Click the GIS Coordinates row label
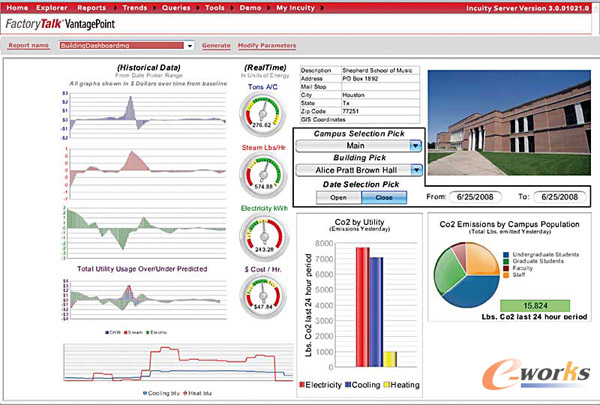The image size is (600, 405). (x=323, y=120)
